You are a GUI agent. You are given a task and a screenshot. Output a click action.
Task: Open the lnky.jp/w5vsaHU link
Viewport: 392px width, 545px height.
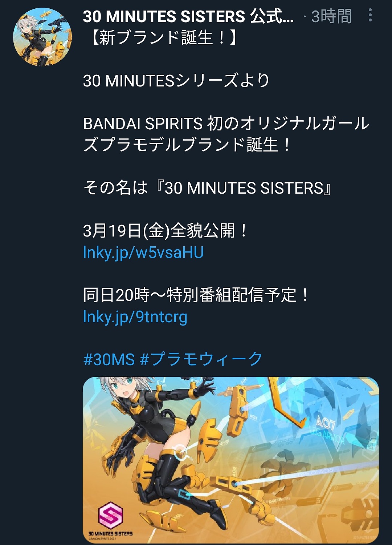pyautogui.click(x=143, y=253)
